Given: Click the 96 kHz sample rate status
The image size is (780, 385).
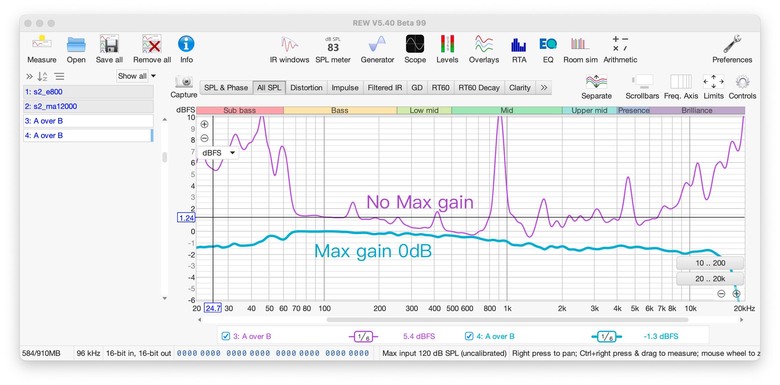Looking at the screenshot, I should (x=89, y=353).
